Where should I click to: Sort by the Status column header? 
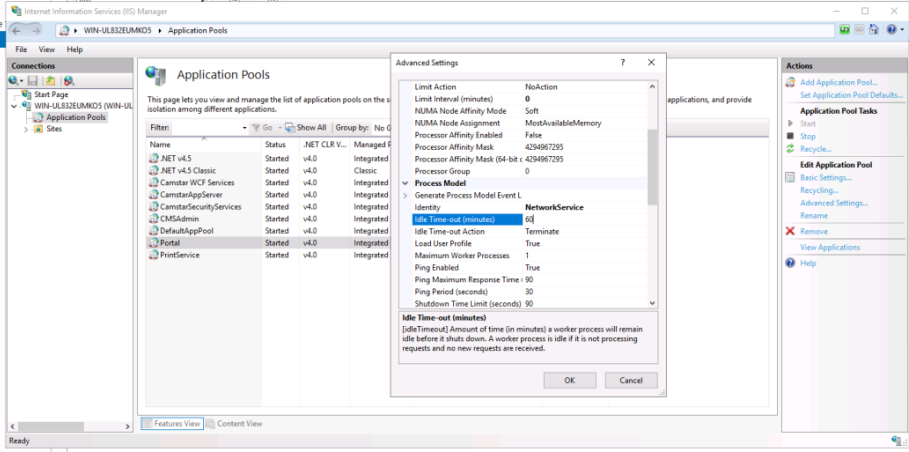[281, 144]
